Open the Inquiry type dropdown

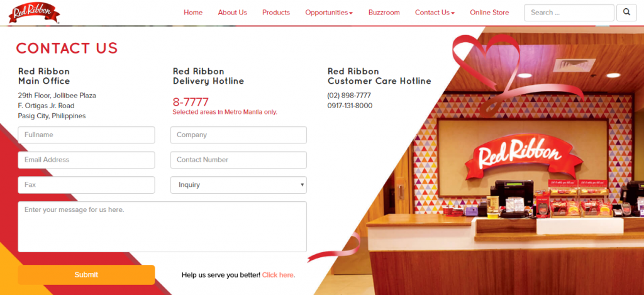pos(238,185)
